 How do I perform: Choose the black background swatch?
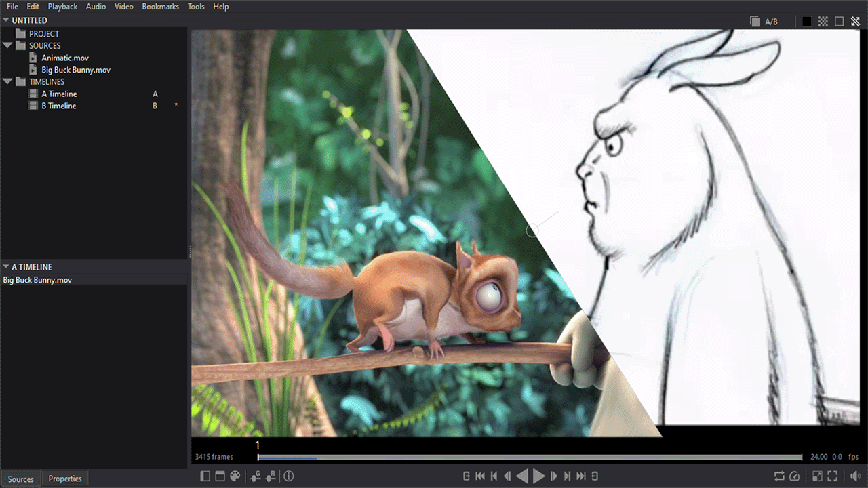[x=806, y=22]
